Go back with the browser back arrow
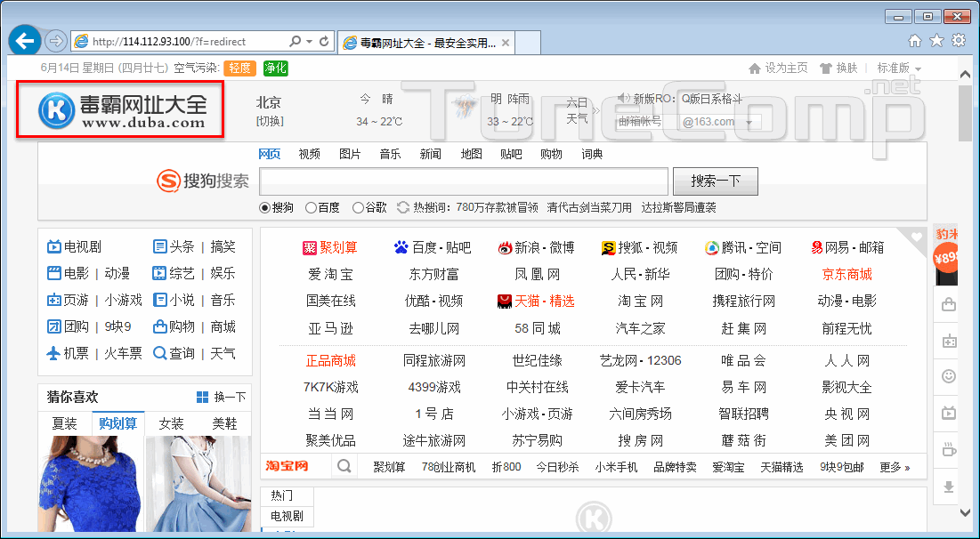The height and width of the screenshot is (539, 980). click(25, 41)
